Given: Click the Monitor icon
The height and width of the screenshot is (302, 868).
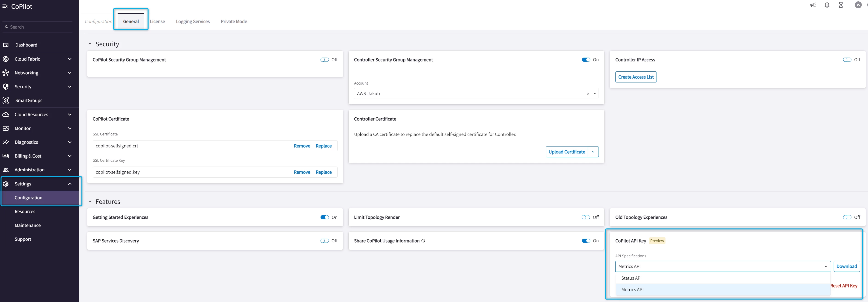Looking at the screenshot, I should pyautogui.click(x=6, y=128).
